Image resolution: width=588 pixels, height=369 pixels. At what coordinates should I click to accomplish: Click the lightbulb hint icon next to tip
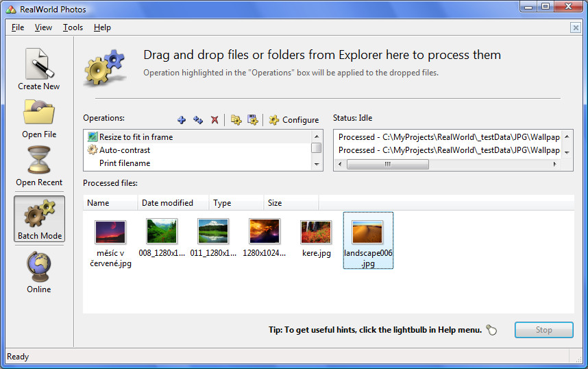[491, 330]
